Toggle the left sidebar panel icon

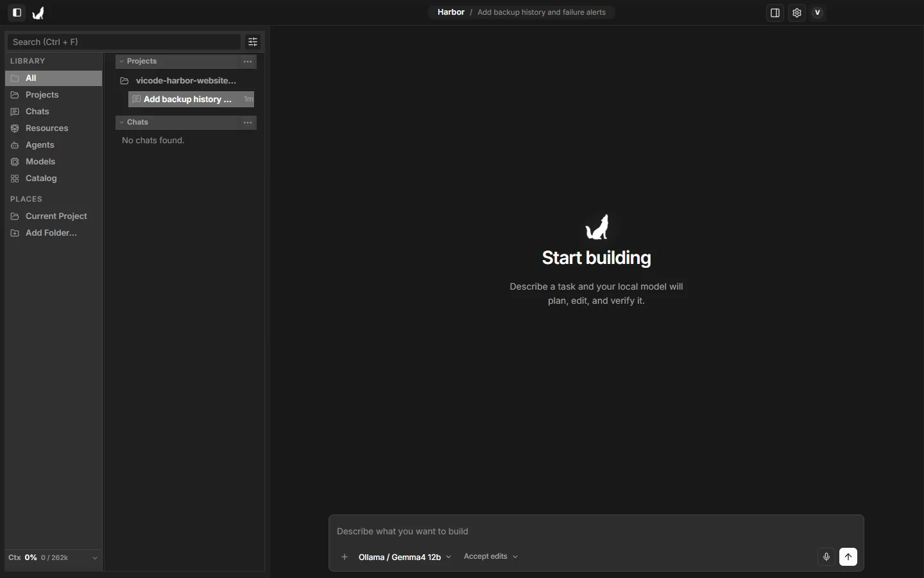click(x=17, y=13)
